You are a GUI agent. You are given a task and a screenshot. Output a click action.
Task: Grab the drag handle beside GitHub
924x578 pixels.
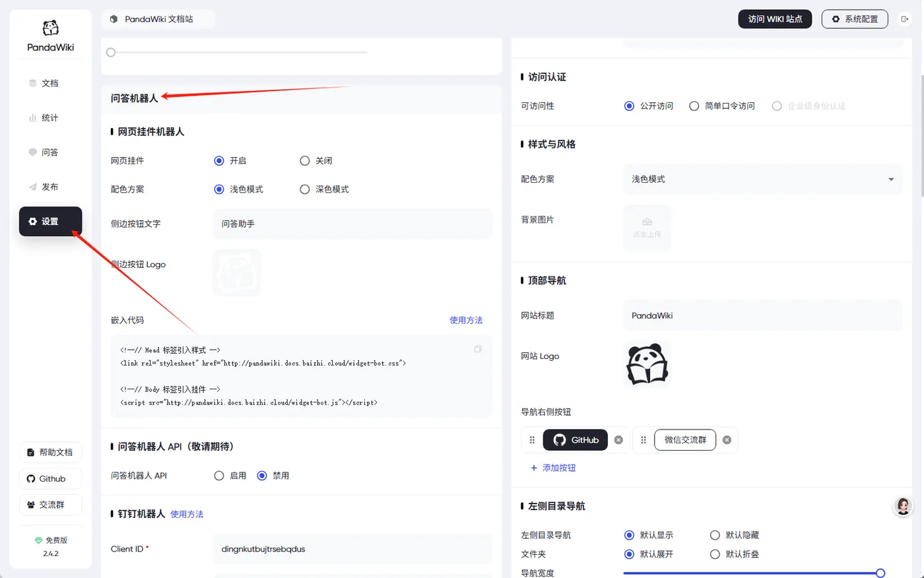[x=532, y=440]
